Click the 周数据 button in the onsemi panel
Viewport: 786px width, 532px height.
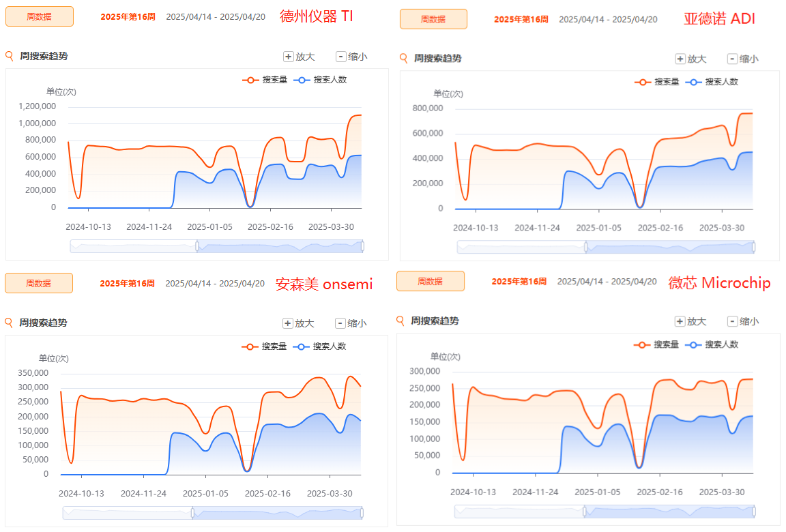(39, 283)
